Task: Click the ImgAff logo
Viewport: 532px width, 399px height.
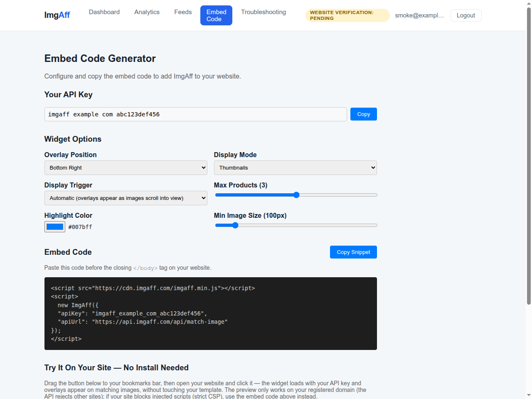Action: [x=57, y=15]
